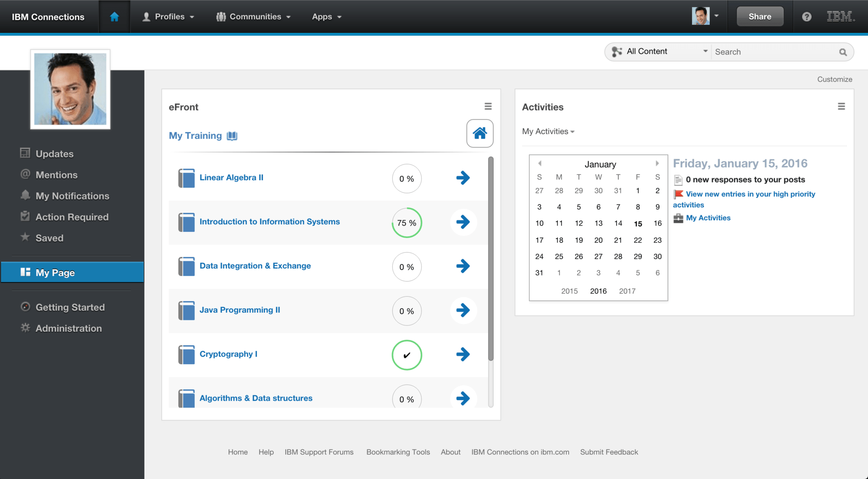Open the user account dropdown arrow
The width and height of the screenshot is (868, 479).
pos(716,16)
